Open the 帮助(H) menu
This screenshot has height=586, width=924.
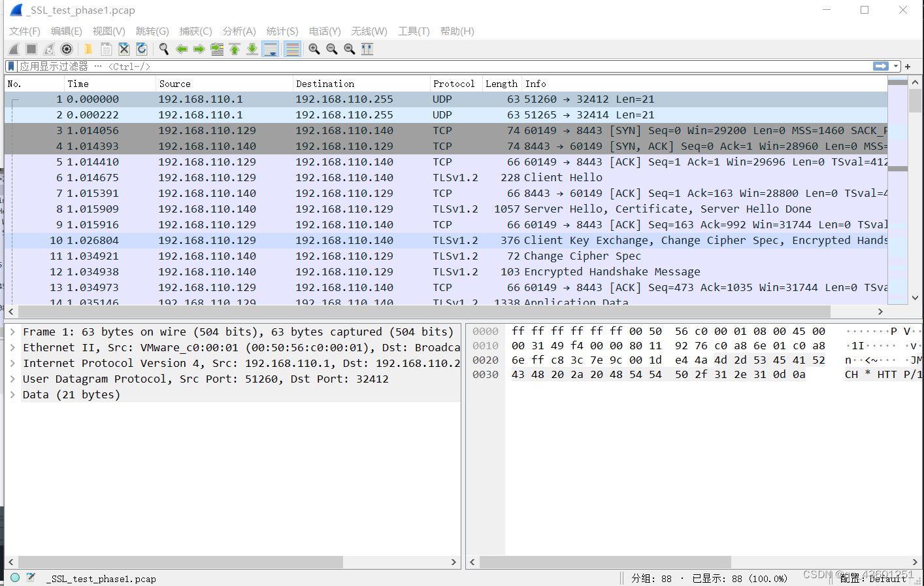(x=457, y=31)
